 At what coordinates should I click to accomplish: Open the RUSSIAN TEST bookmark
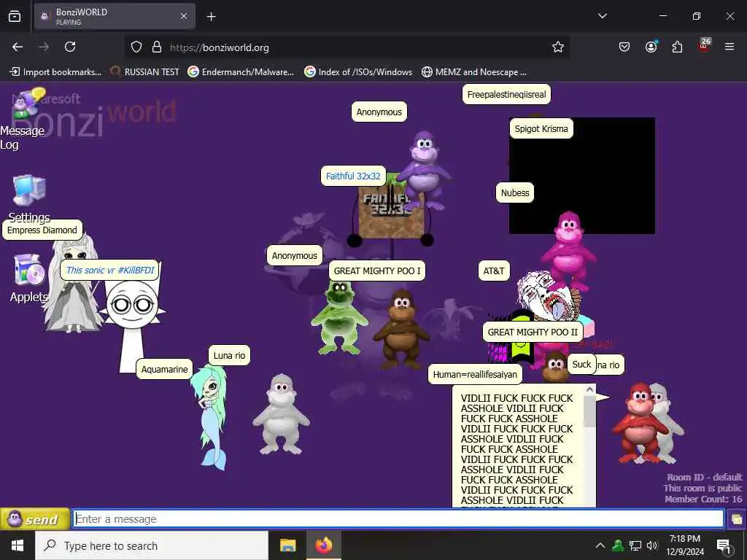click(145, 72)
